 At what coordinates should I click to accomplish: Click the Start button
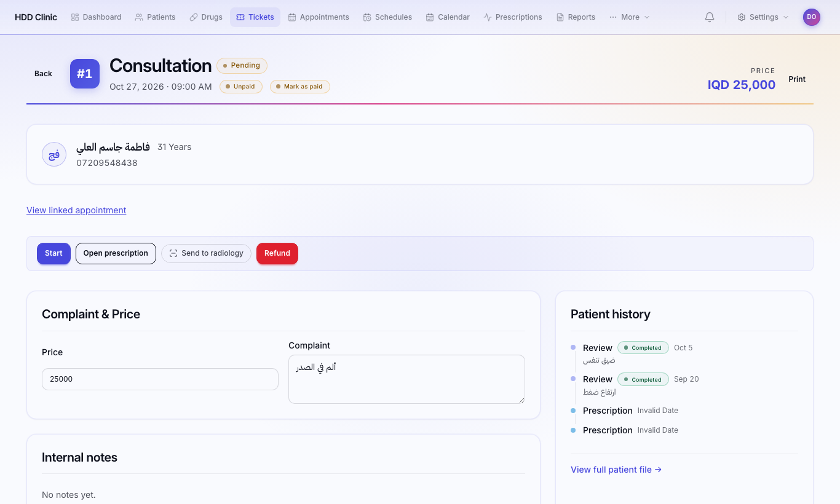pos(53,253)
